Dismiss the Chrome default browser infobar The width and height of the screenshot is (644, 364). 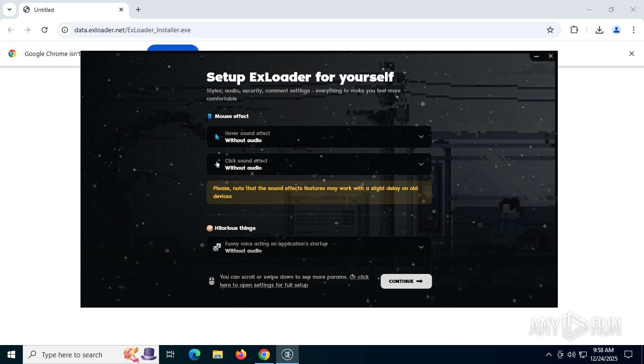(631, 54)
